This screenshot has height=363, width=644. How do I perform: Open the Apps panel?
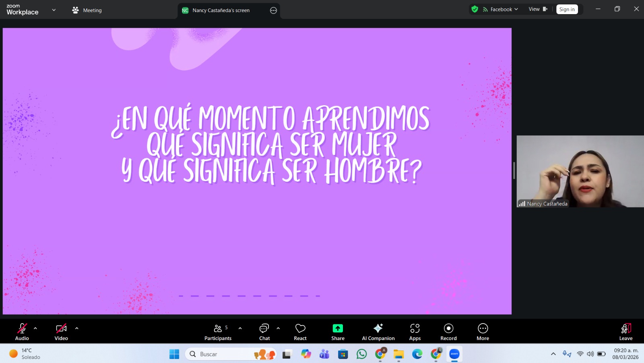click(x=415, y=332)
